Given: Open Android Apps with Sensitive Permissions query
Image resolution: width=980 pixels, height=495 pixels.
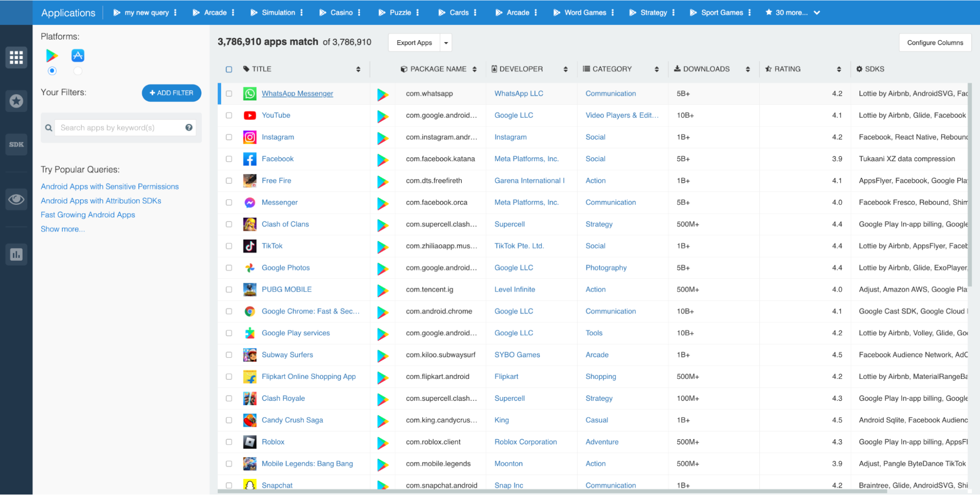Looking at the screenshot, I should click(x=110, y=187).
